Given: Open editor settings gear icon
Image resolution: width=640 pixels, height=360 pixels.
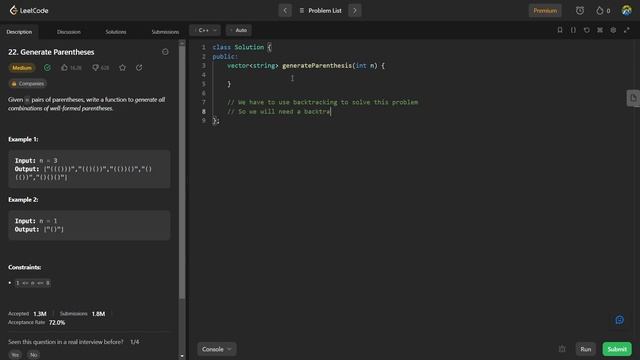Looking at the screenshot, I should [613, 30].
